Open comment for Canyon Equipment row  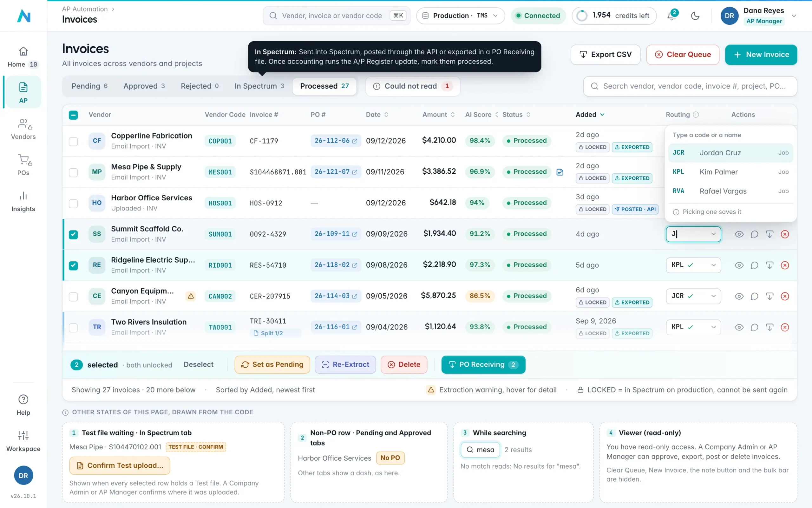click(x=754, y=296)
